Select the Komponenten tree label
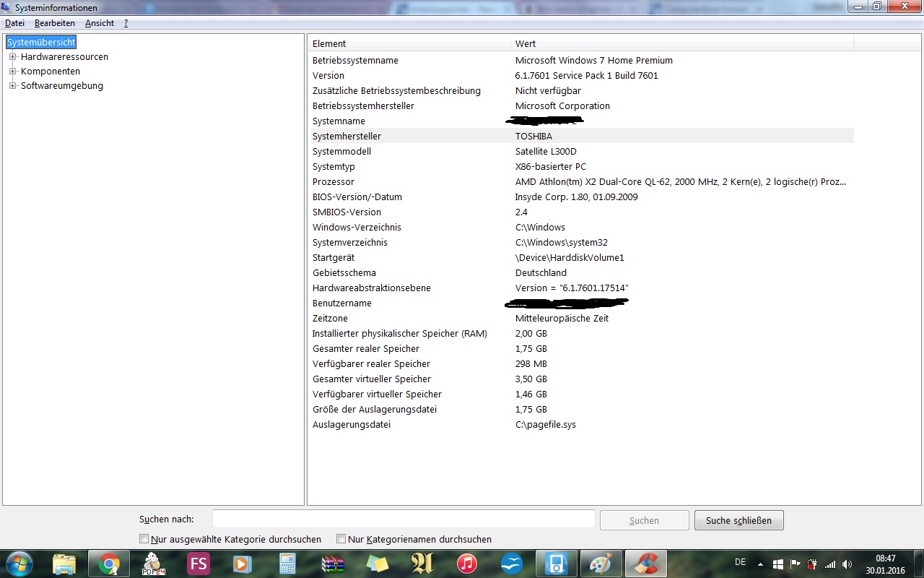 (51, 71)
